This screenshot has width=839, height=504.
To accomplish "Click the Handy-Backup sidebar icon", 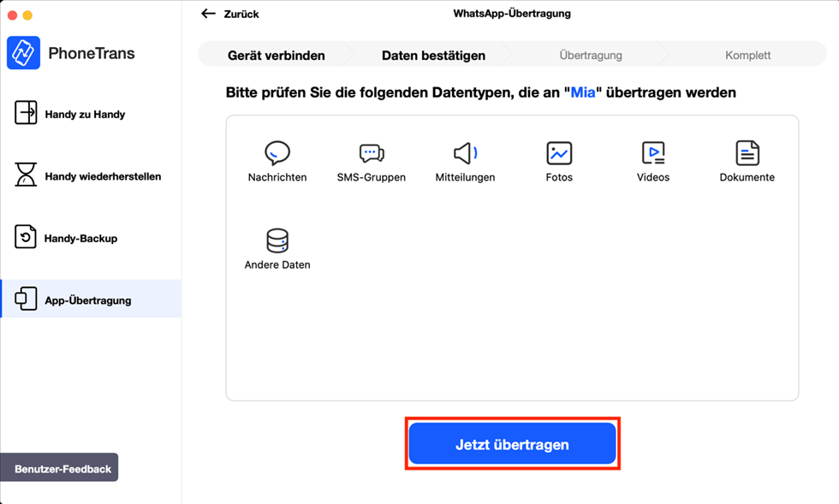I will [x=25, y=236].
